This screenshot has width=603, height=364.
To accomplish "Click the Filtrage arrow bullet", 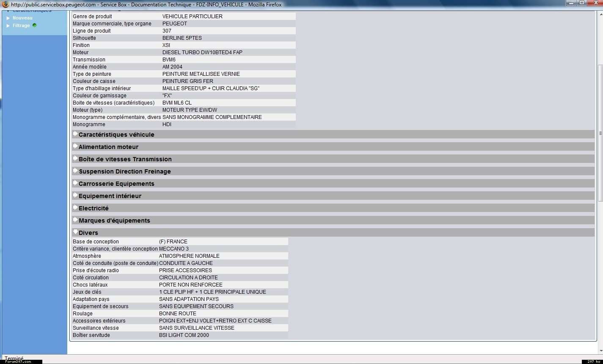I will click(8, 25).
